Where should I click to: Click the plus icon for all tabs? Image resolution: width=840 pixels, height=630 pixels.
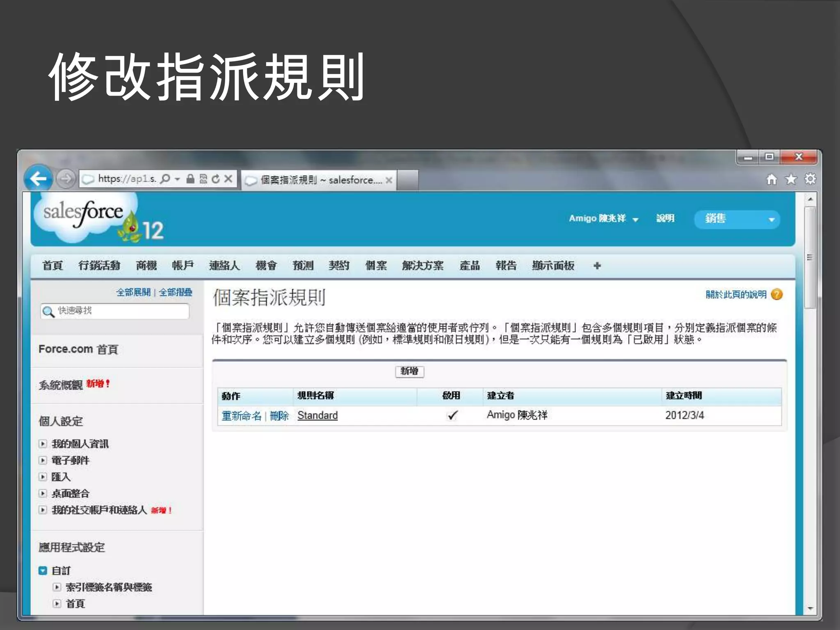click(597, 266)
